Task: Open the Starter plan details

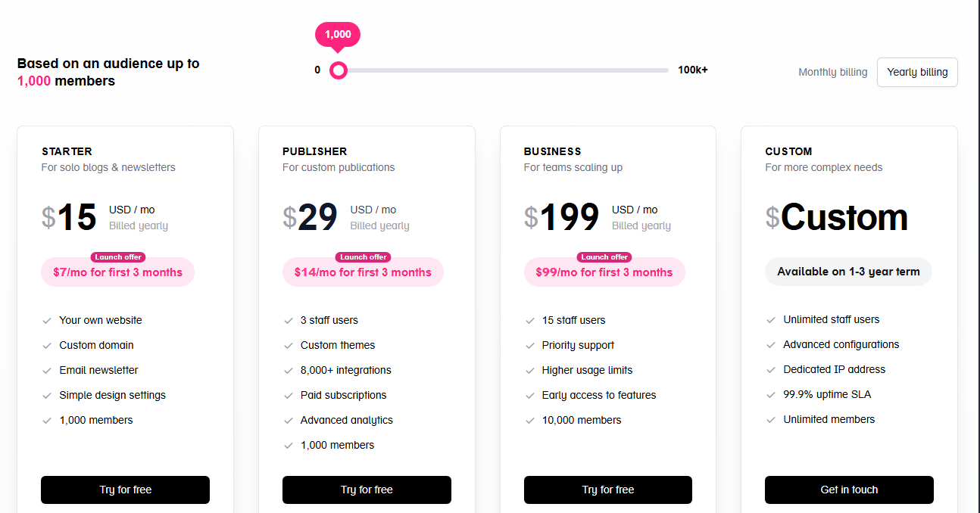Action: [67, 151]
